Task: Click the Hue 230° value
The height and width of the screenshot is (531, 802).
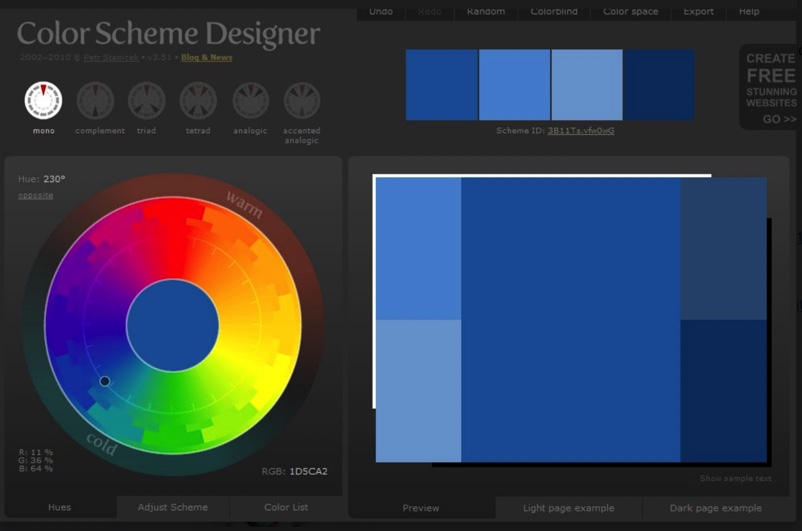Action: pyautogui.click(x=54, y=179)
